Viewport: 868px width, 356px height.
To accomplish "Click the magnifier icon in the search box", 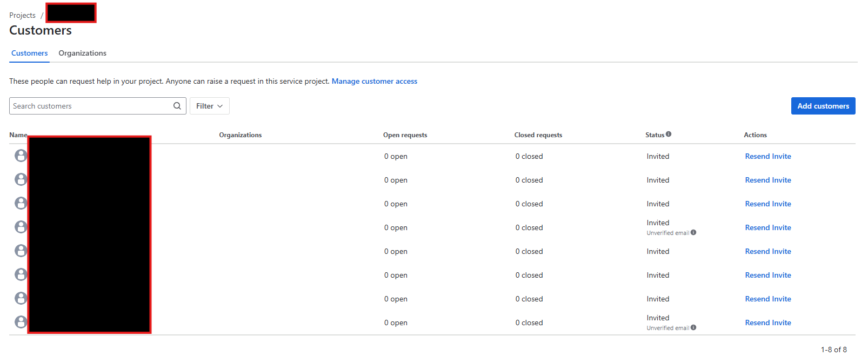I will click(177, 106).
